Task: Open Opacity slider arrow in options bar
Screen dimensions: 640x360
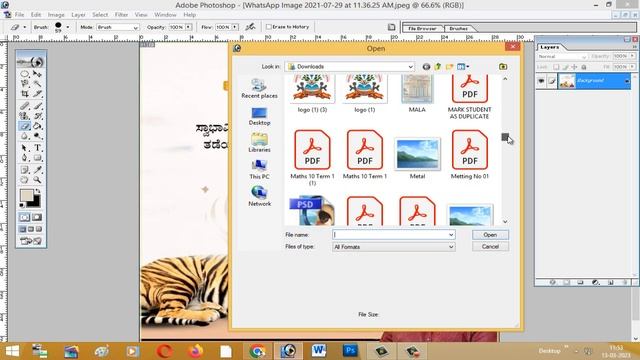Action: [x=188, y=27]
